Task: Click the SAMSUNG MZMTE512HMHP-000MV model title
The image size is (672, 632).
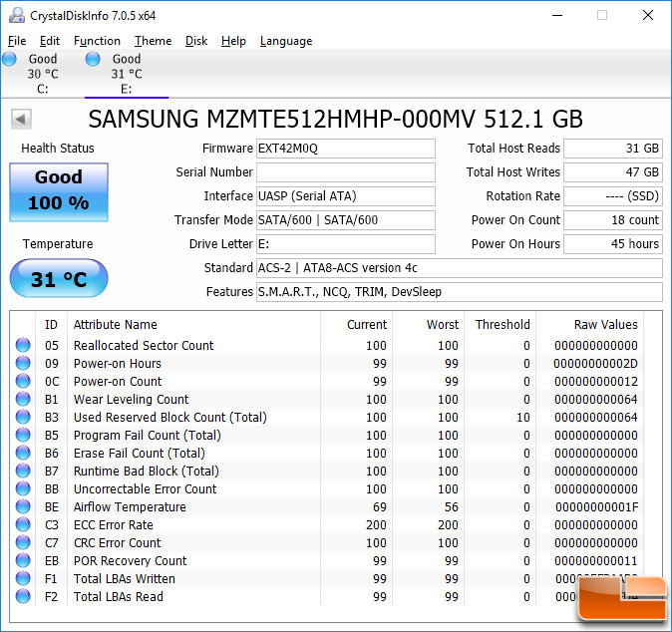Action: (336, 119)
